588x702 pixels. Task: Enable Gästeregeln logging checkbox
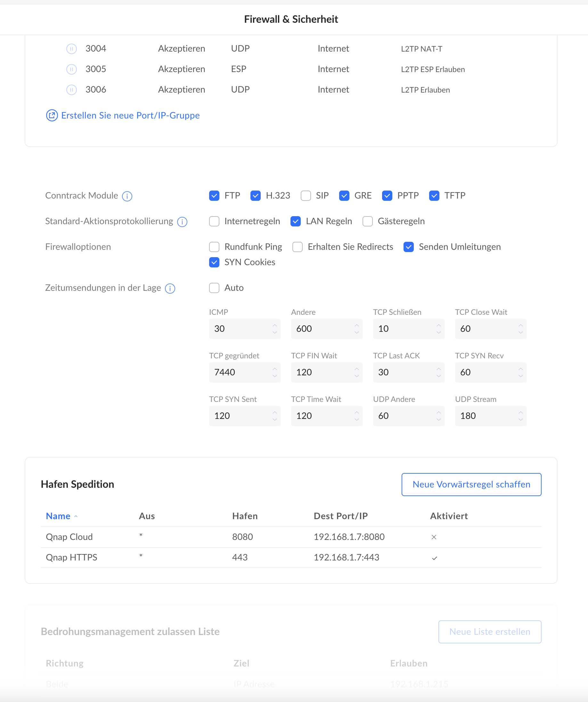pos(368,221)
